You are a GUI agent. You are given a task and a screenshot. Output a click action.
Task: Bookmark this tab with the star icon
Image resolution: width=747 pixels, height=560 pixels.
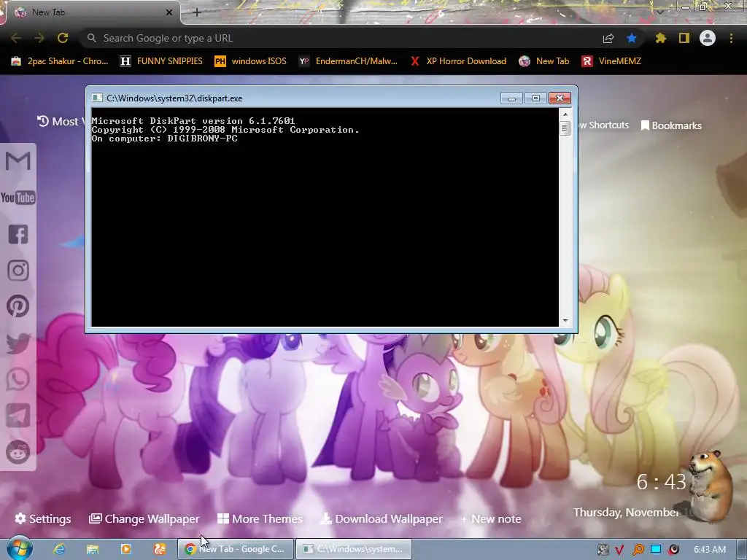click(632, 38)
